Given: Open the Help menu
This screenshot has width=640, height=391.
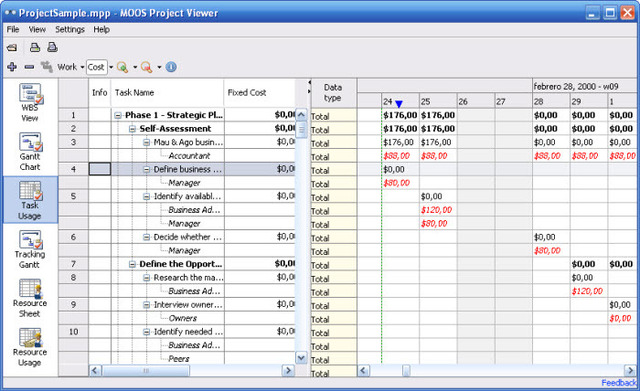Looking at the screenshot, I should [101, 29].
